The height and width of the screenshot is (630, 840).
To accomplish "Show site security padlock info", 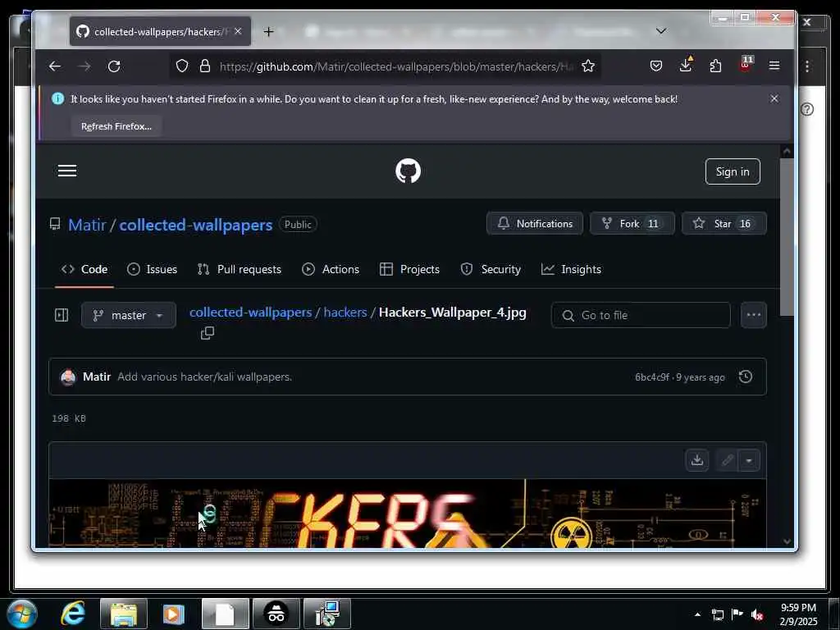I will coord(204,66).
